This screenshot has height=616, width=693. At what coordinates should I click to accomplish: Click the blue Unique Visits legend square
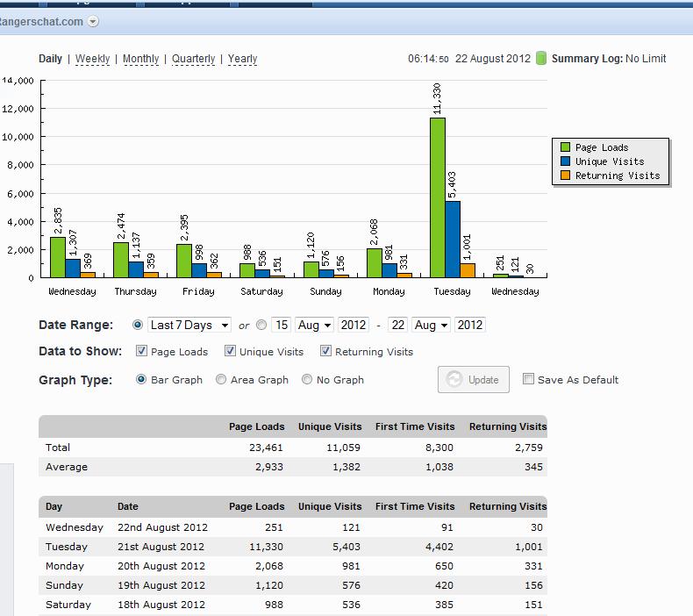(x=565, y=161)
